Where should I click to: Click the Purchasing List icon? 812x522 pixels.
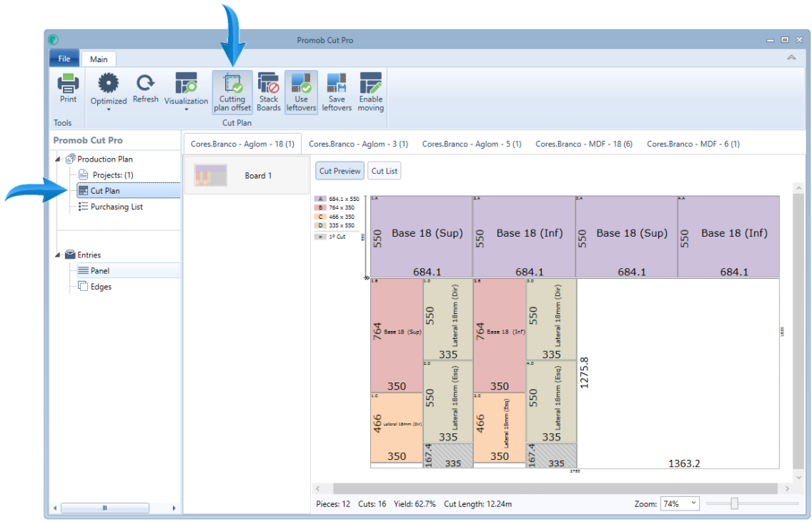(83, 207)
